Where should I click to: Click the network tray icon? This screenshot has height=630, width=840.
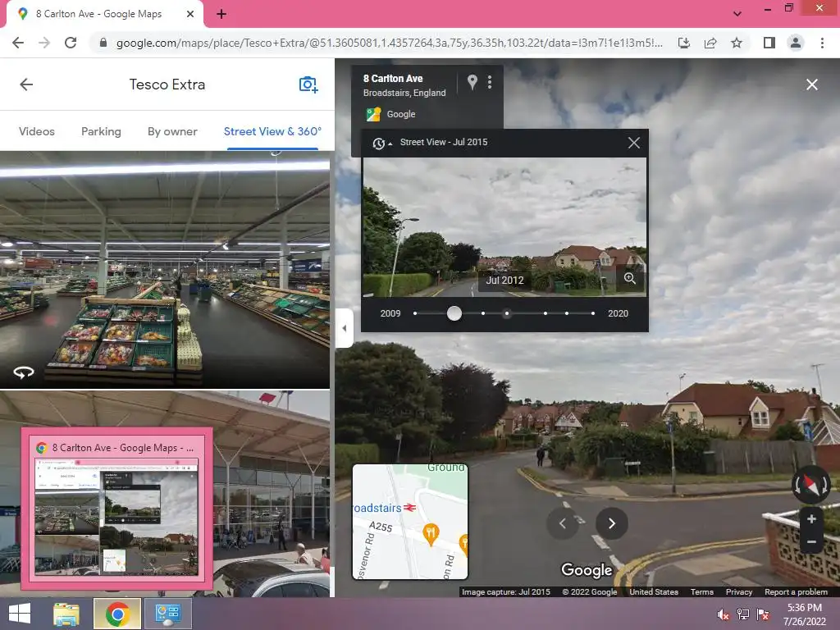pos(743,614)
